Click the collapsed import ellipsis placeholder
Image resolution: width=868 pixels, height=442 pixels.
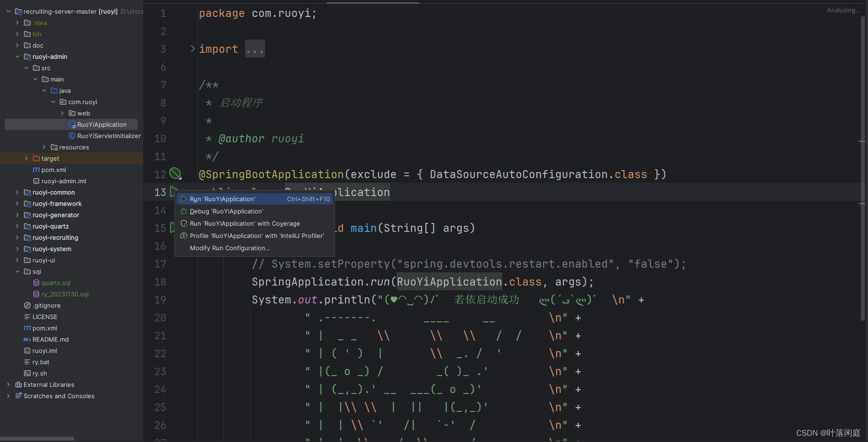[255, 49]
